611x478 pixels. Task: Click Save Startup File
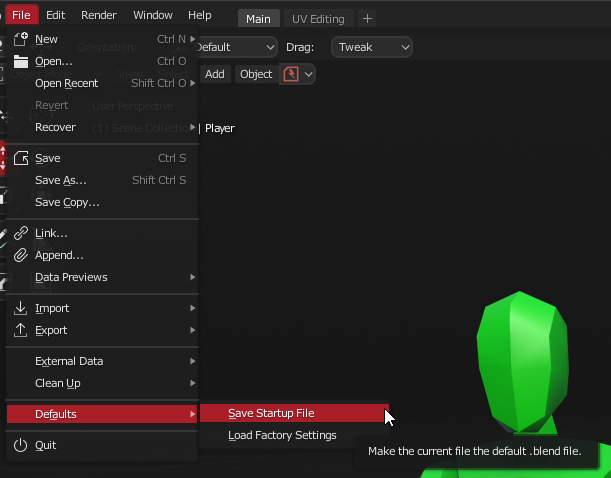294,413
